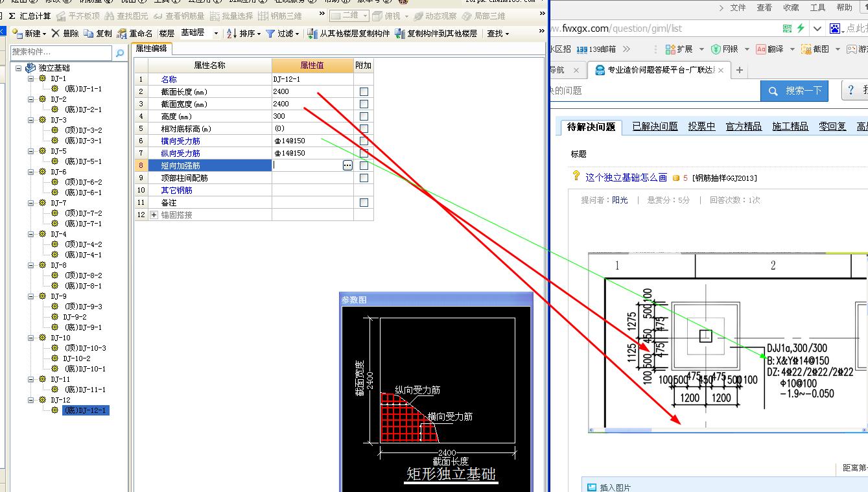Collapse the DJ-10 tree node
The width and height of the screenshot is (868, 492).
coord(31,338)
